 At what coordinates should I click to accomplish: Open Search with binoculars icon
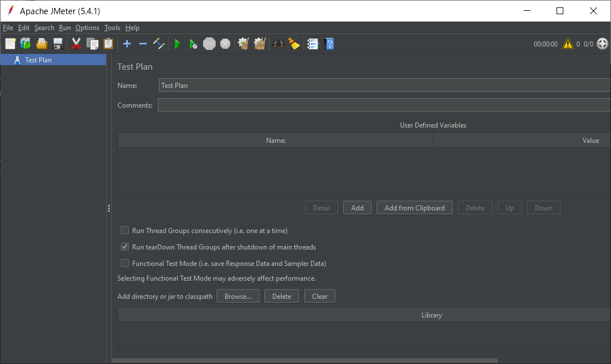point(278,44)
